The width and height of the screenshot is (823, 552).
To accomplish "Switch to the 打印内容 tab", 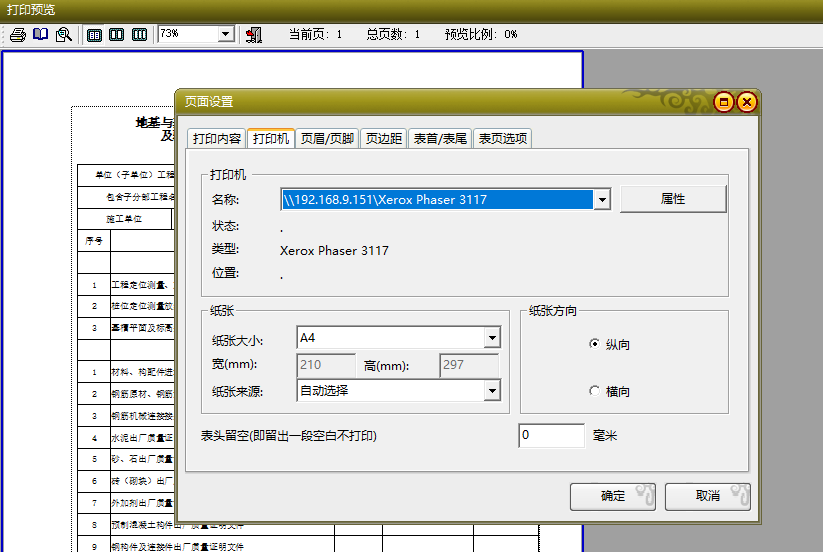I will 217,139.
